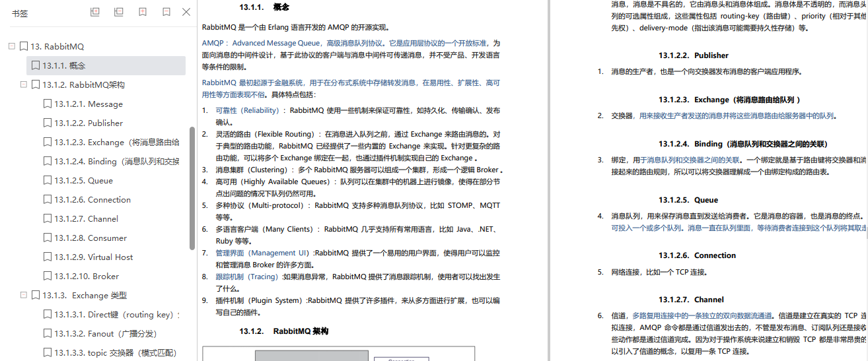Click list item 多种协议（Multi-protocol）
Image resolution: width=868 pixels, height=361 pixels.
262,205
